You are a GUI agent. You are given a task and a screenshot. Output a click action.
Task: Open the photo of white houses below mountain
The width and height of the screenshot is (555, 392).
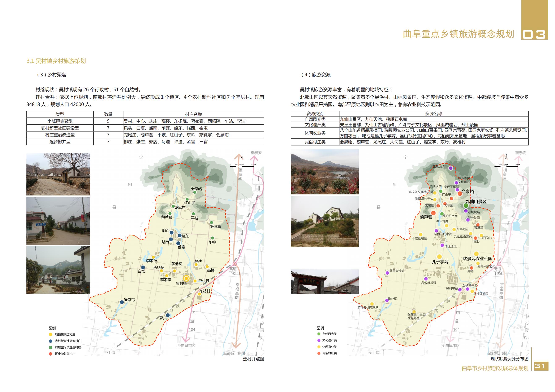[58, 270]
